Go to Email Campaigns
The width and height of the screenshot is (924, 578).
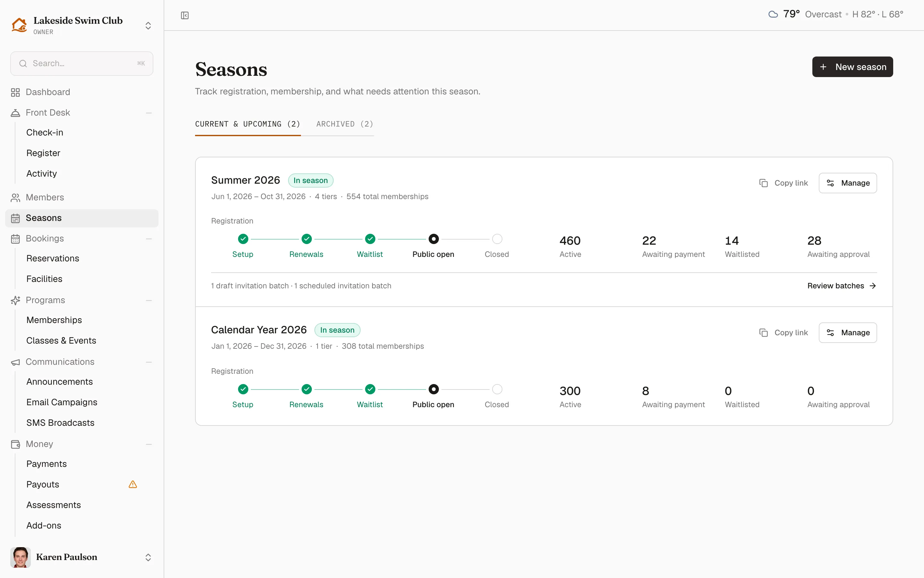[62, 402]
